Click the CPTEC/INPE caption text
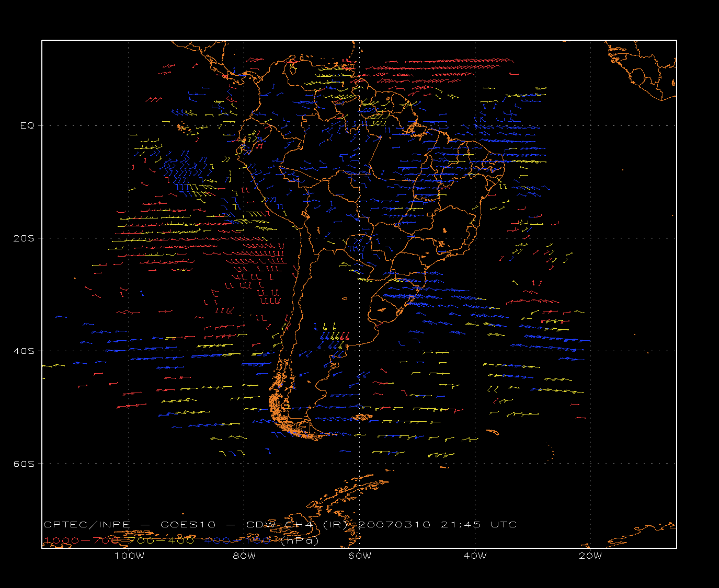The height and width of the screenshot is (588, 719). pos(87,525)
